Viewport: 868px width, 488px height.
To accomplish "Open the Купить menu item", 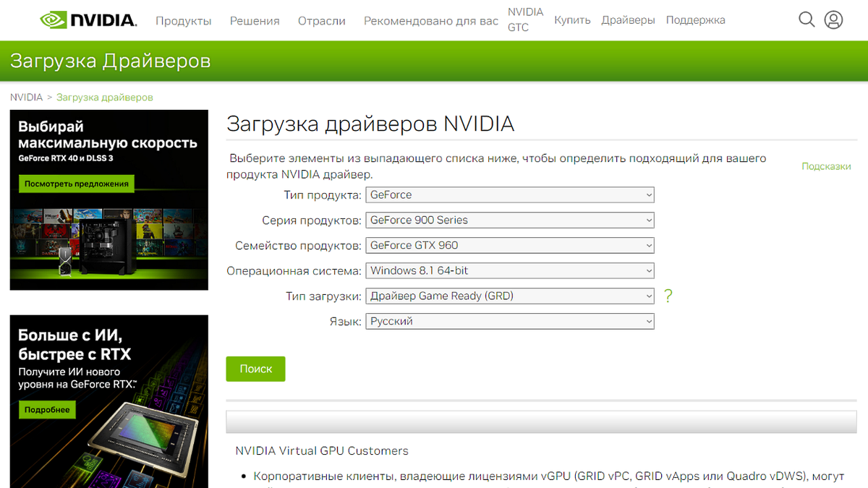I will [x=572, y=20].
